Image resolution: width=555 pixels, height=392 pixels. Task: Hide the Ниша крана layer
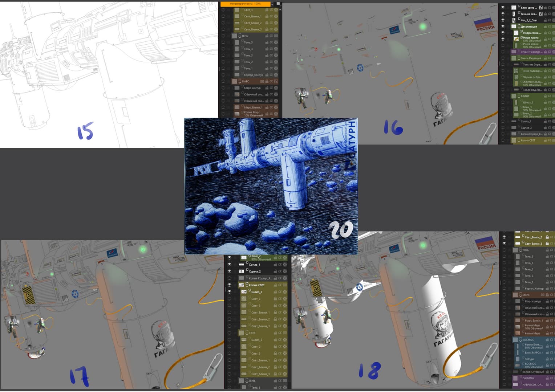pyautogui.click(x=503, y=39)
